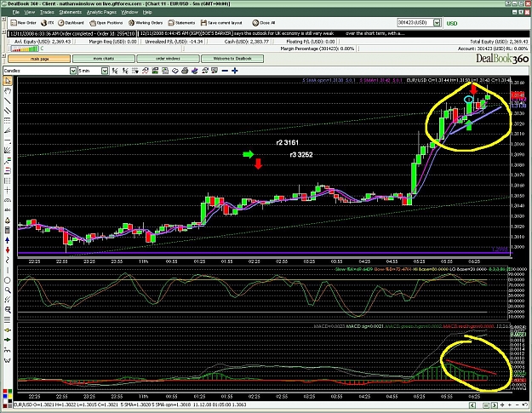Screen dimensions: 532x413
Task: Click scroll-right arrow at chart bottom right
Action: click(x=495, y=405)
